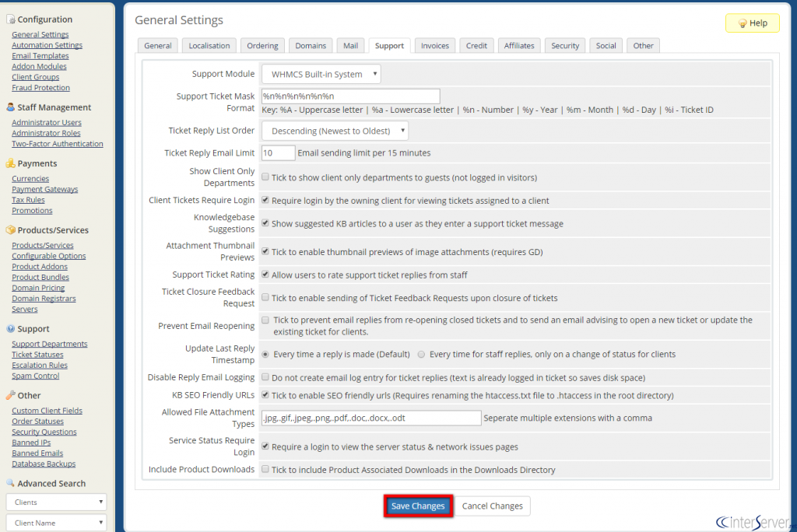The image size is (797, 532).
Task: Open Fraud Protection link
Action: tap(40, 88)
